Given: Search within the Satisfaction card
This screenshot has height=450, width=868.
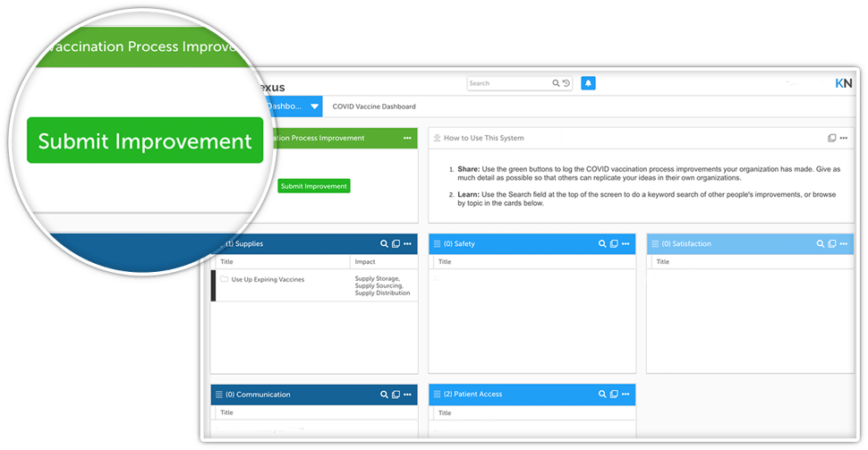Looking at the screenshot, I should click(821, 243).
